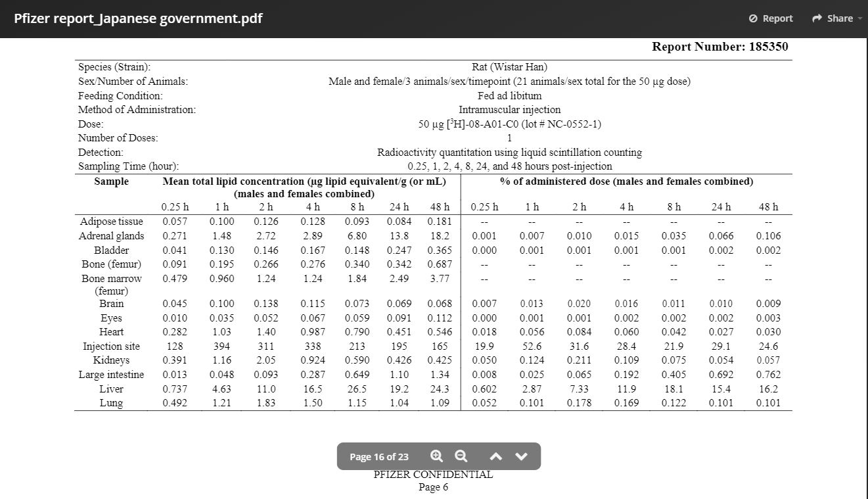Click the Report text button
The image size is (868, 499).
(777, 18)
